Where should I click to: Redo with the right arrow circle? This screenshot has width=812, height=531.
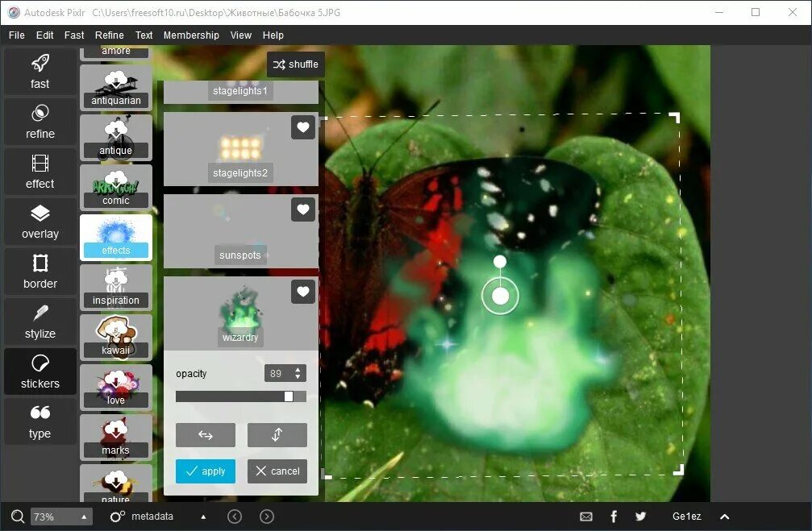point(267,516)
